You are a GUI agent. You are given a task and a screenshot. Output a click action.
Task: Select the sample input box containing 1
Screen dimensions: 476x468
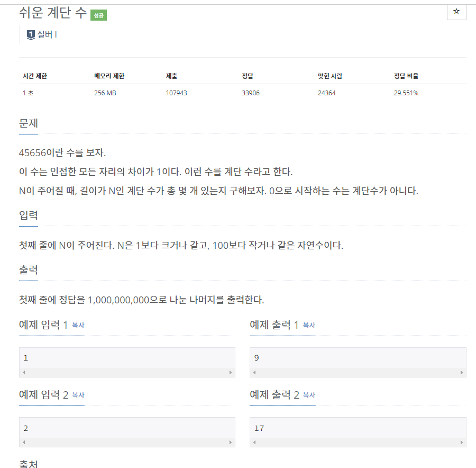click(x=127, y=358)
